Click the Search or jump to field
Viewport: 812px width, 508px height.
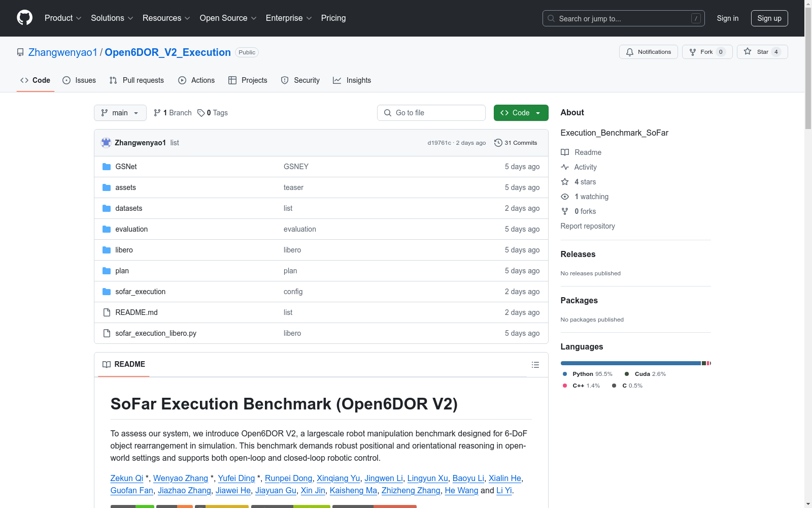click(624, 18)
